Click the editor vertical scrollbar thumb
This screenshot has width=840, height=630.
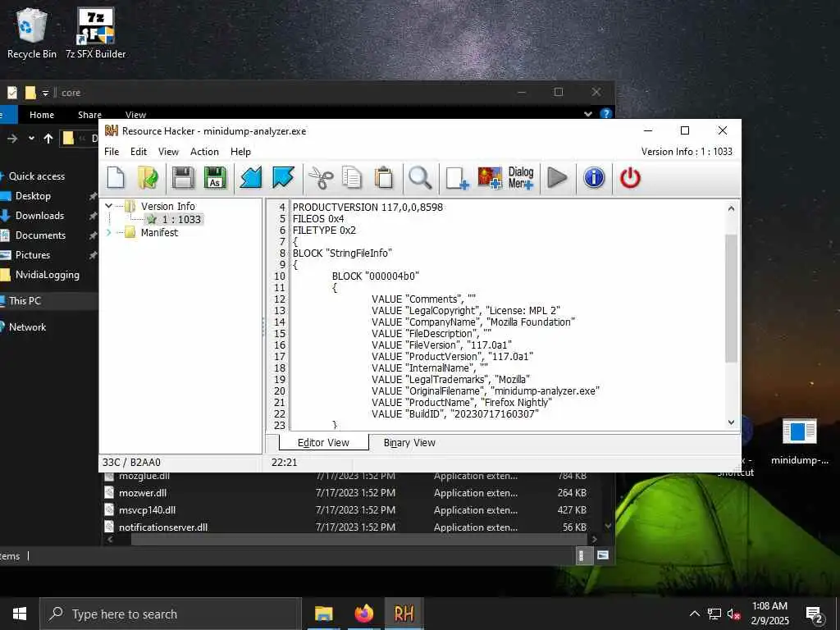pos(731,298)
